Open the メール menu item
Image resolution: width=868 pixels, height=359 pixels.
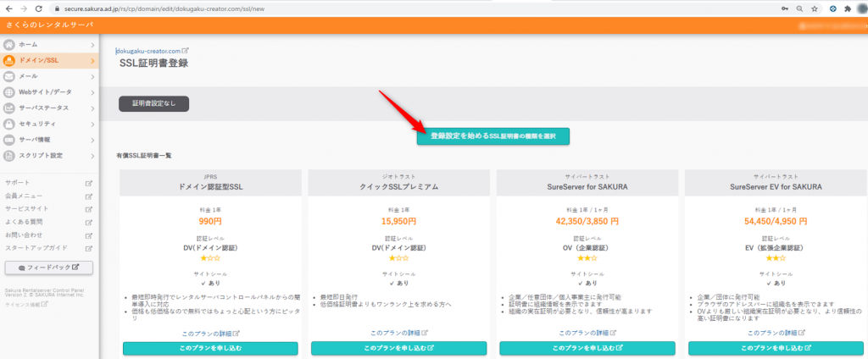tap(49, 76)
